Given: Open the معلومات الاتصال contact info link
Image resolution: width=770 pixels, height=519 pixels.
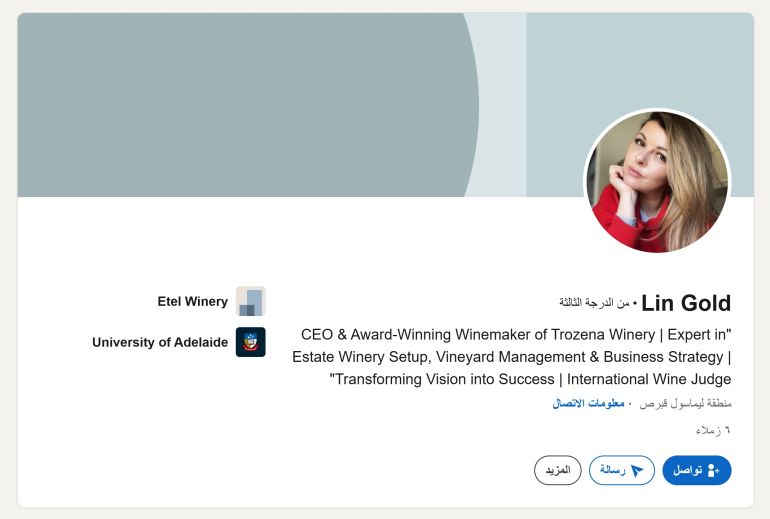Looking at the screenshot, I should click(588, 403).
